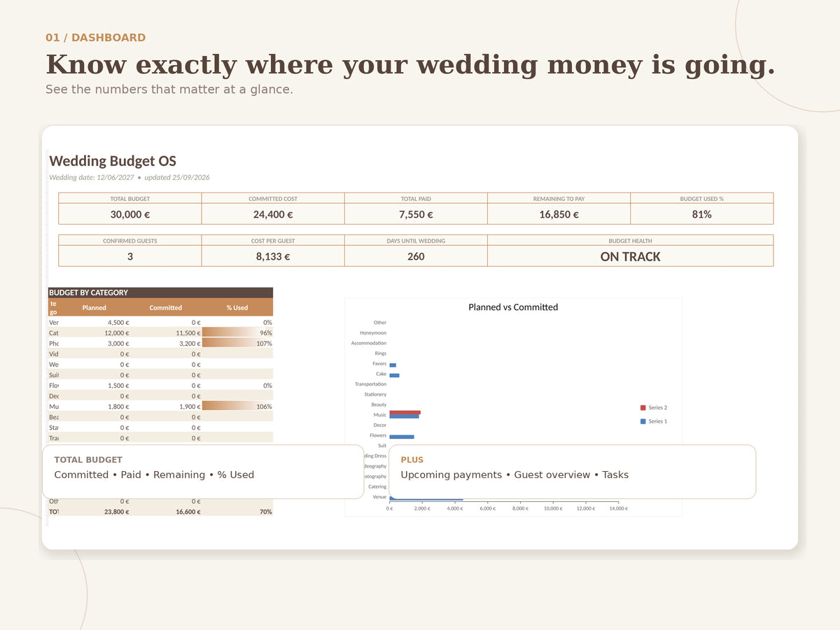Image resolution: width=840 pixels, height=630 pixels.
Task: Click the TOTAL PAID card label
Action: pos(416,199)
